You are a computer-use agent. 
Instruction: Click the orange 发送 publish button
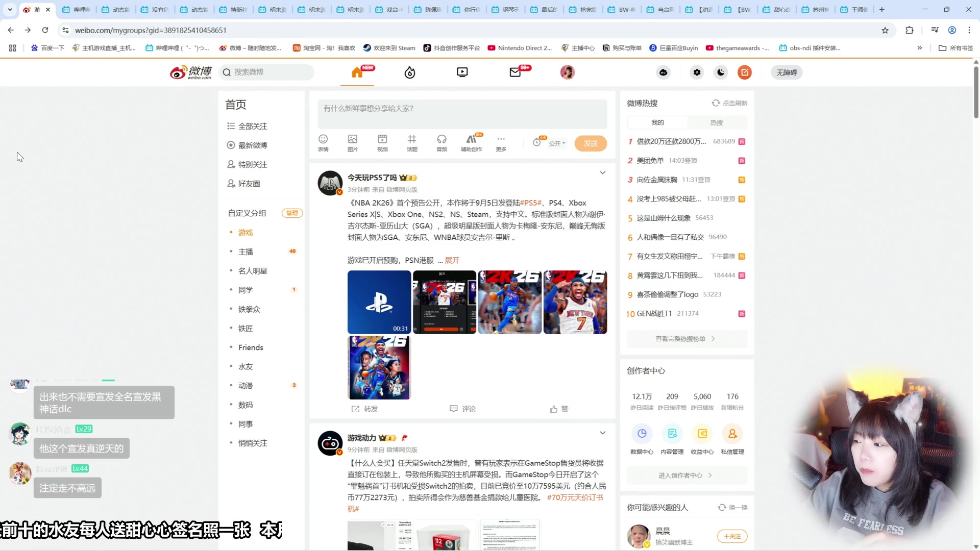[591, 143]
